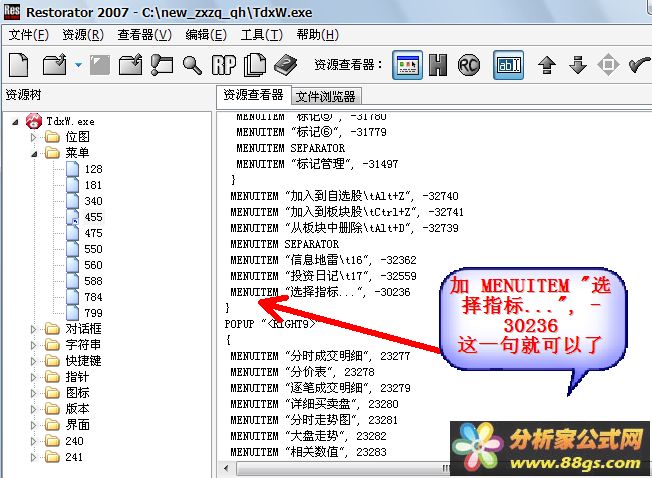Screen dimensions: 652x478
Task: Select menu resource 455
Action: (93, 217)
